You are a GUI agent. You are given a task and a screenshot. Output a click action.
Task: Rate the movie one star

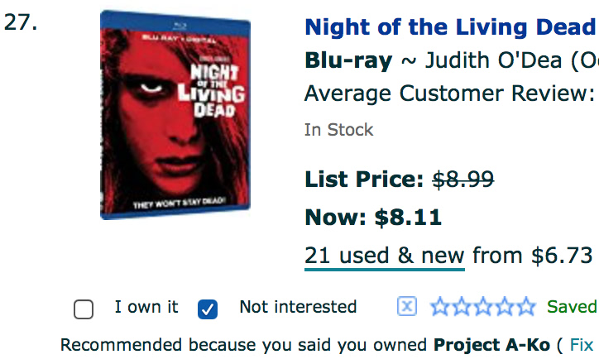(x=440, y=306)
